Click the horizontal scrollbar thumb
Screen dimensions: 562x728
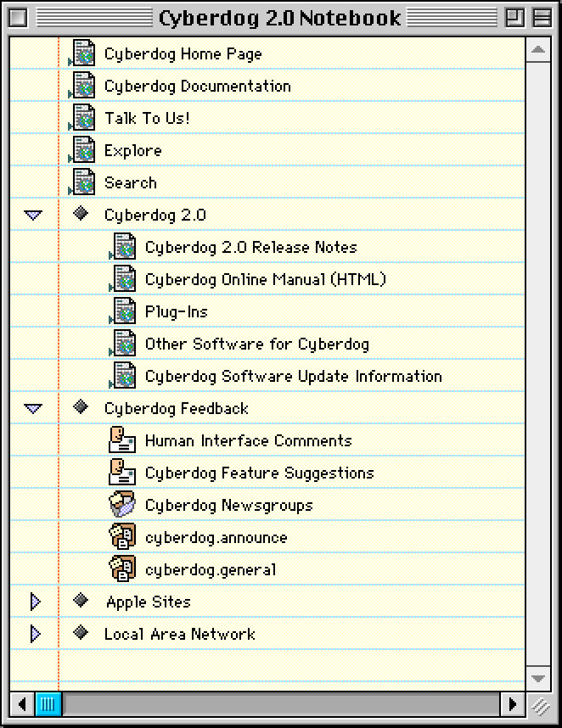[x=48, y=703]
